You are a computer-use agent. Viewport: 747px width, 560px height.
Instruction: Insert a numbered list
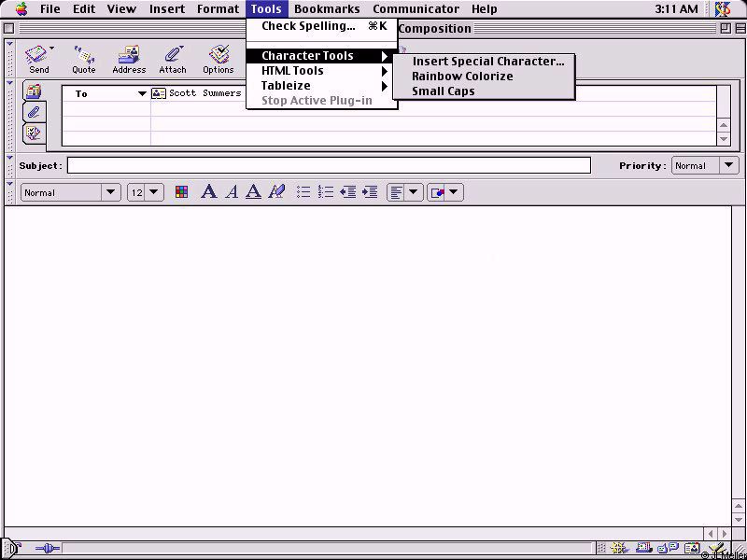(x=326, y=192)
